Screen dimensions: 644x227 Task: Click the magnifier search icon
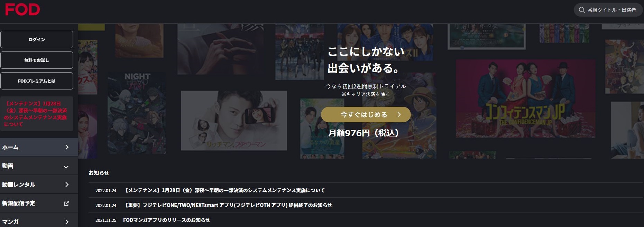(582, 10)
